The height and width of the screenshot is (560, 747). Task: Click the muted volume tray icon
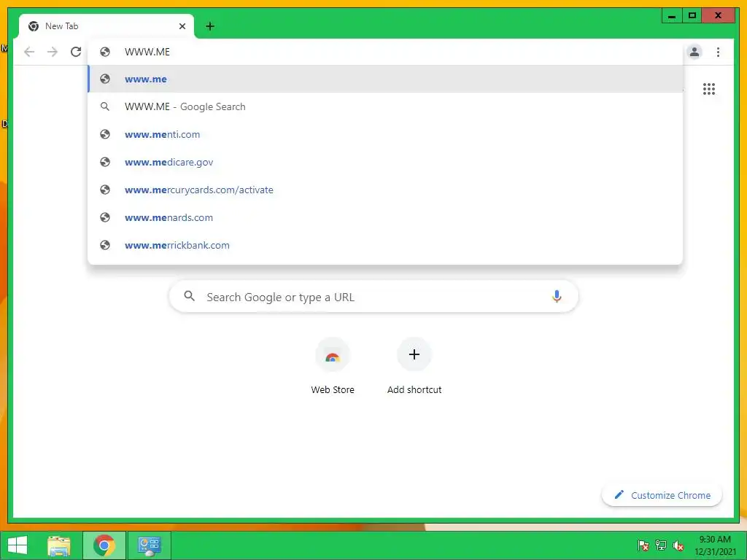(x=678, y=545)
